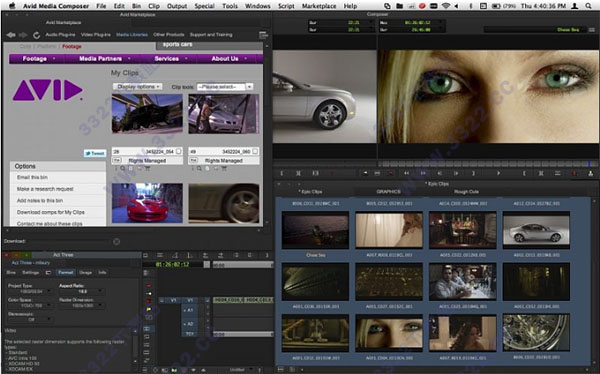The image size is (600, 374).
Task: Click the Marketplace toolbar menu icon at right
Action: [263, 35]
